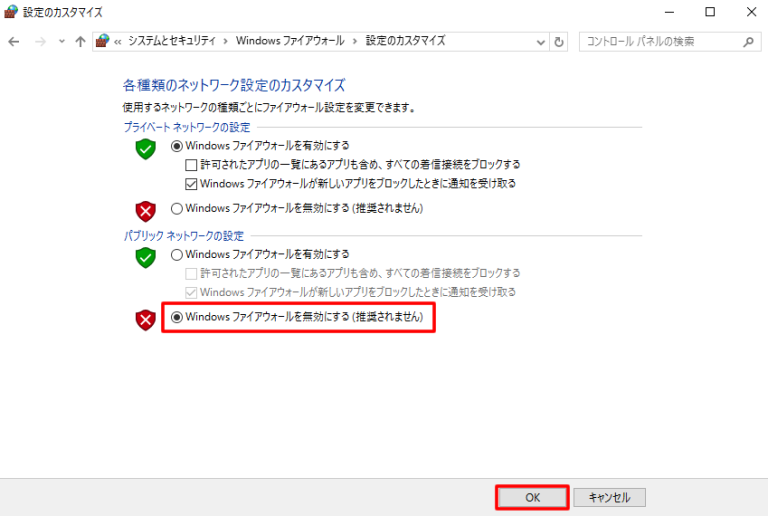Expand chevron after Windows ファイアウォール breadcrumb
This screenshot has width=768, height=516.
pos(355,42)
